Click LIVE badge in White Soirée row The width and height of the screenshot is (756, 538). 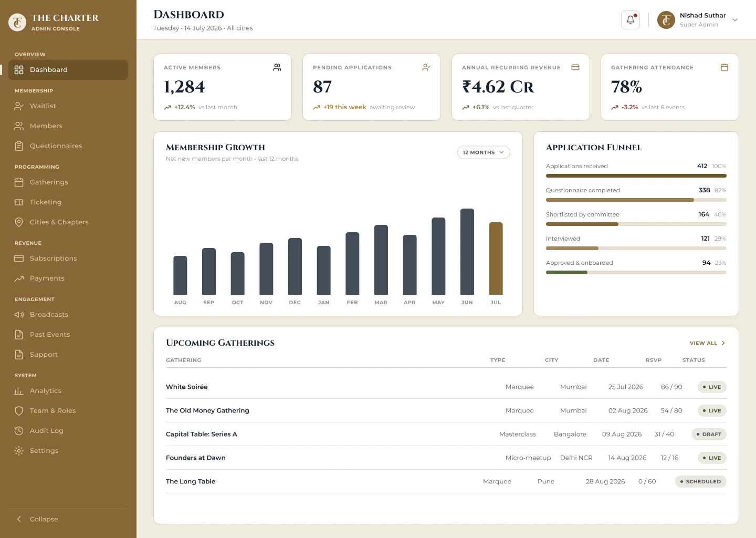(712, 387)
